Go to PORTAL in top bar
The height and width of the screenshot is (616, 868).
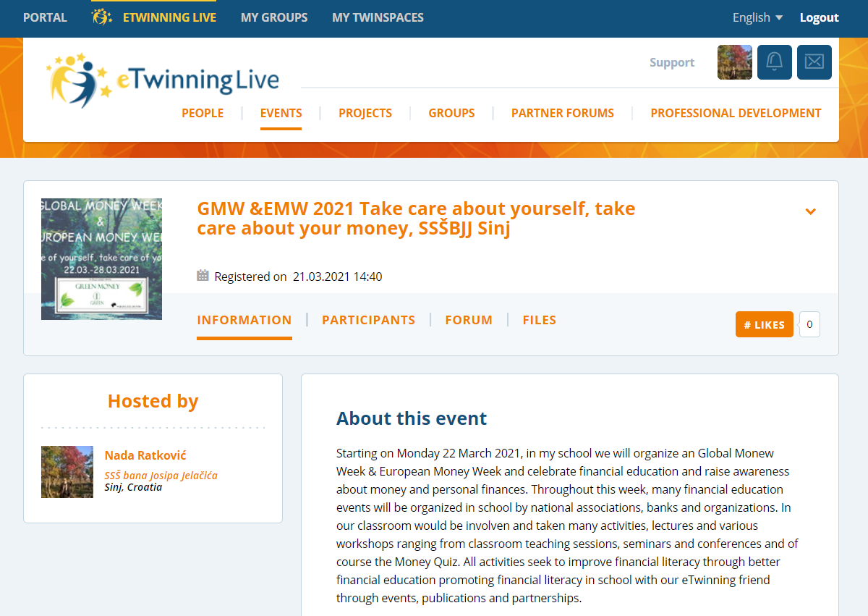point(45,17)
